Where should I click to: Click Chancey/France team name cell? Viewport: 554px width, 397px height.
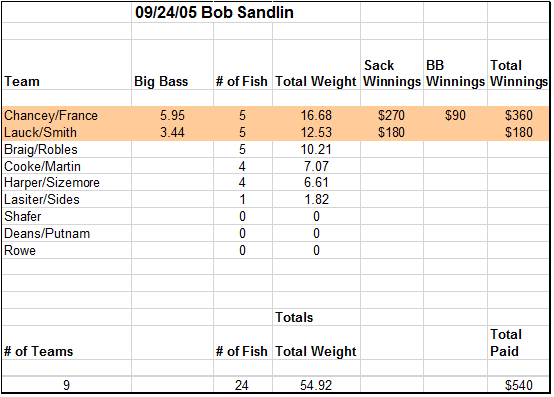pos(51,115)
